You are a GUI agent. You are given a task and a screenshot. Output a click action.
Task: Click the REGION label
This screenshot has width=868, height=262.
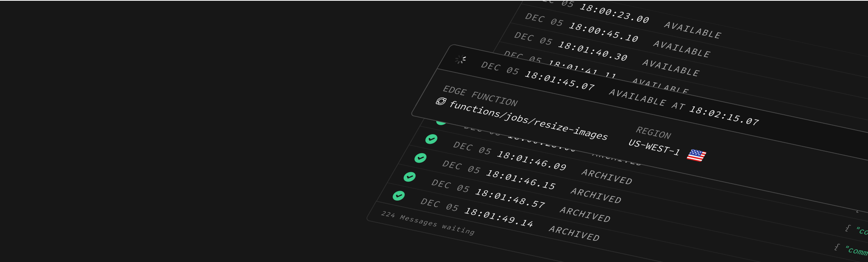click(653, 133)
